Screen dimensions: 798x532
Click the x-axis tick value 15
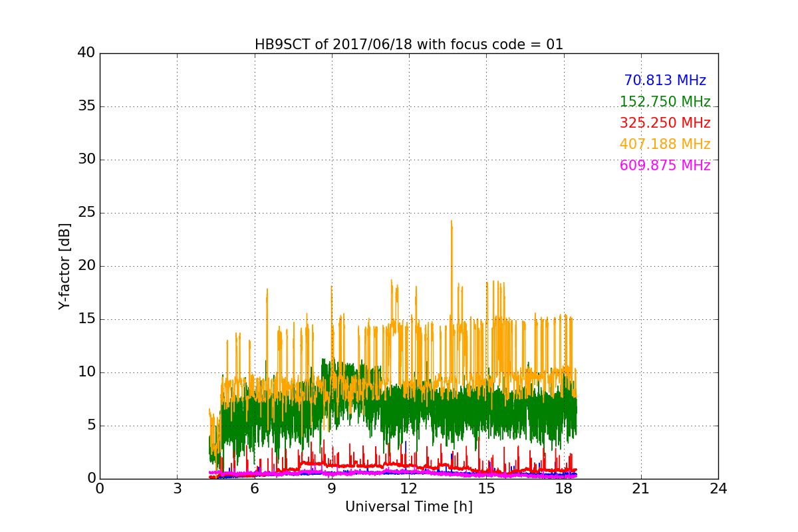pos(486,489)
